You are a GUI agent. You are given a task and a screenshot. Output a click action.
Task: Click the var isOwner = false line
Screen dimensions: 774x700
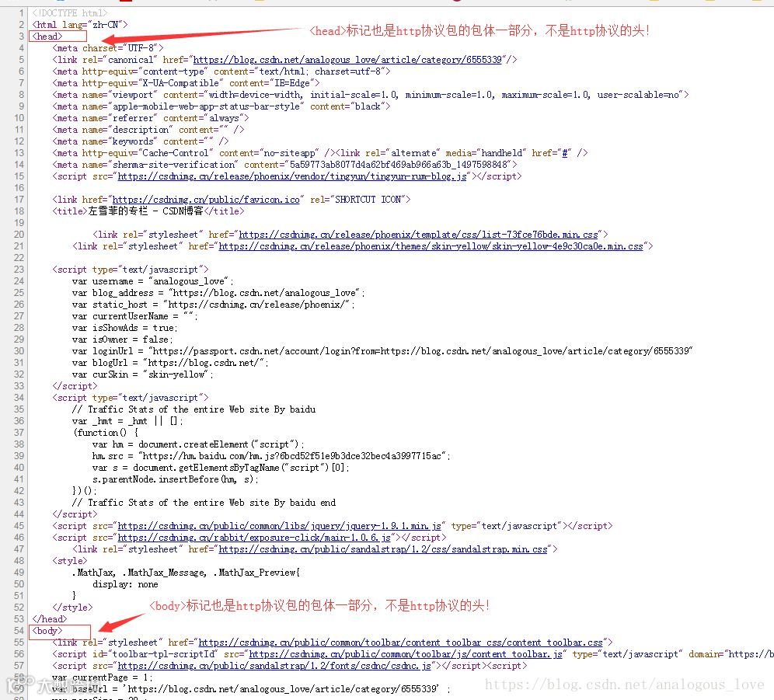point(123,340)
